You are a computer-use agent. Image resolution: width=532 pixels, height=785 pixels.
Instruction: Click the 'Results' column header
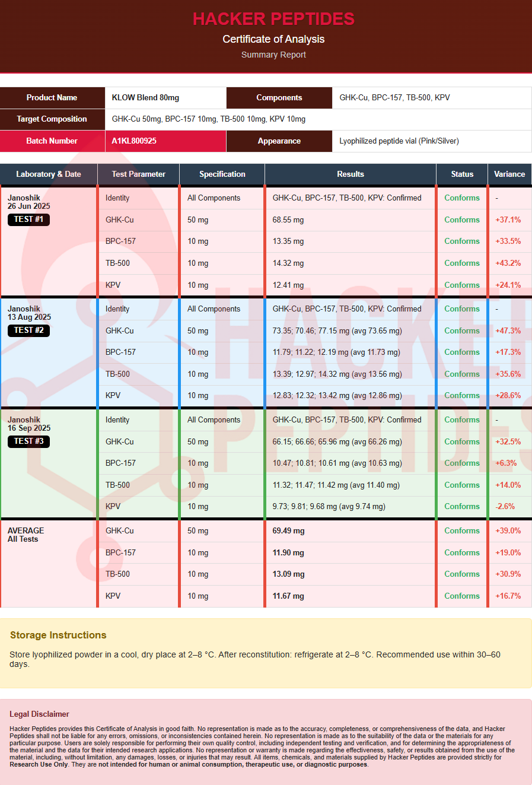click(x=351, y=174)
